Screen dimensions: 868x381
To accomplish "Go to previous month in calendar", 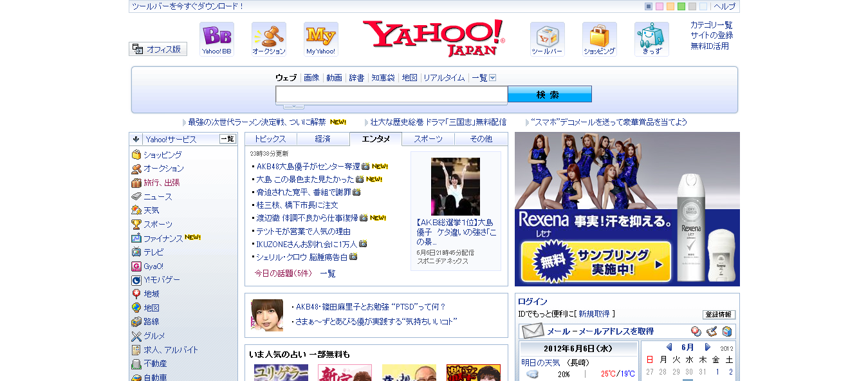I will pos(669,347).
